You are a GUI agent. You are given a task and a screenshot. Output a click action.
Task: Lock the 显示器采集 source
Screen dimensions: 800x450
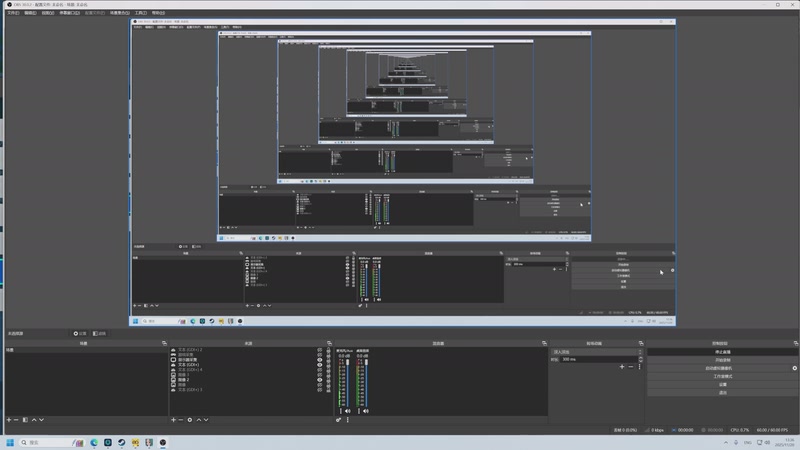pyautogui.click(x=329, y=360)
